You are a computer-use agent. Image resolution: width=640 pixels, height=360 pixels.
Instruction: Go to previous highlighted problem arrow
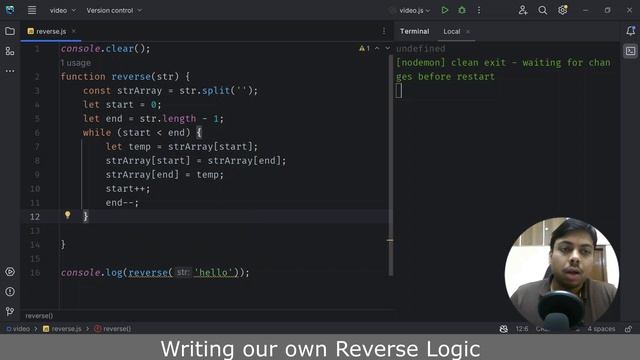pyautogui.click(x=377, y=49)
